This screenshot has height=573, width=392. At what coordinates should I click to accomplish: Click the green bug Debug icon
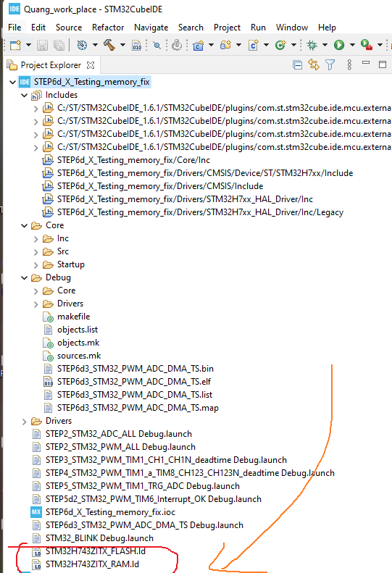(x=312, y=45)
